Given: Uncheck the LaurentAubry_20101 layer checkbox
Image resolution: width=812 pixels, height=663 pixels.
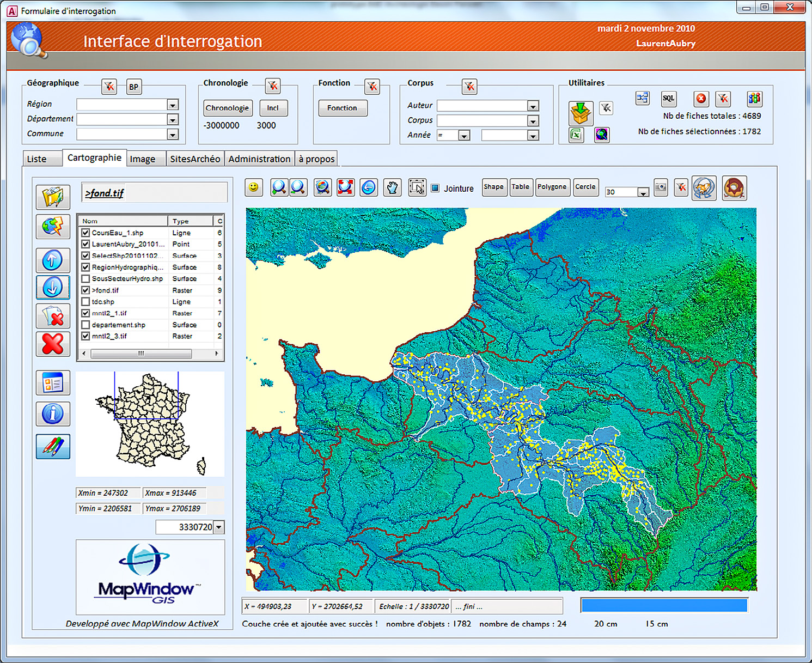Looking at the screenshot, I should (x=86, y=244).
